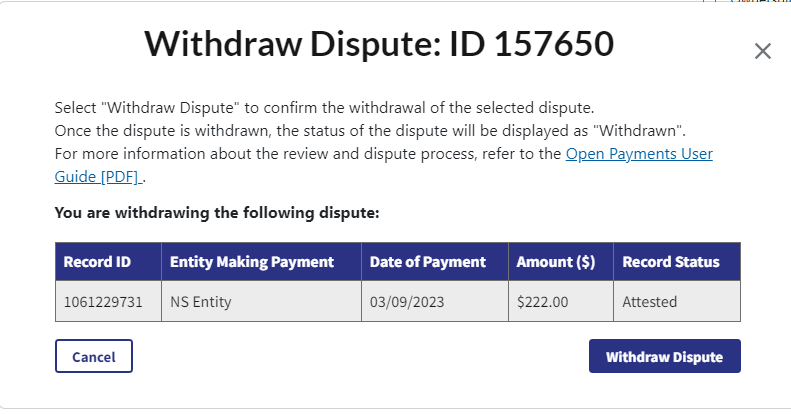Image resolution: width=791 pixels, height=415 pixels.
Task: Select the Record Status column header
Action: pos(670,262)
